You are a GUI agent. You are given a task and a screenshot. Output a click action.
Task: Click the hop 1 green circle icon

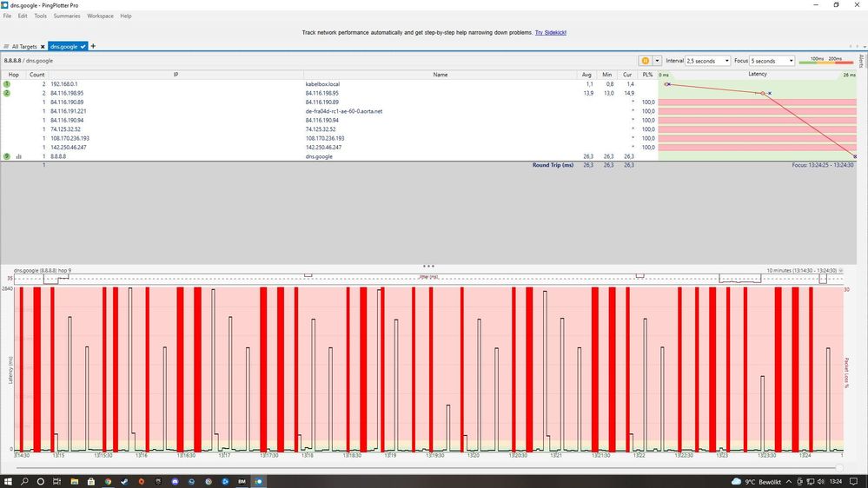pyautogui.click(x=7, y=84)
